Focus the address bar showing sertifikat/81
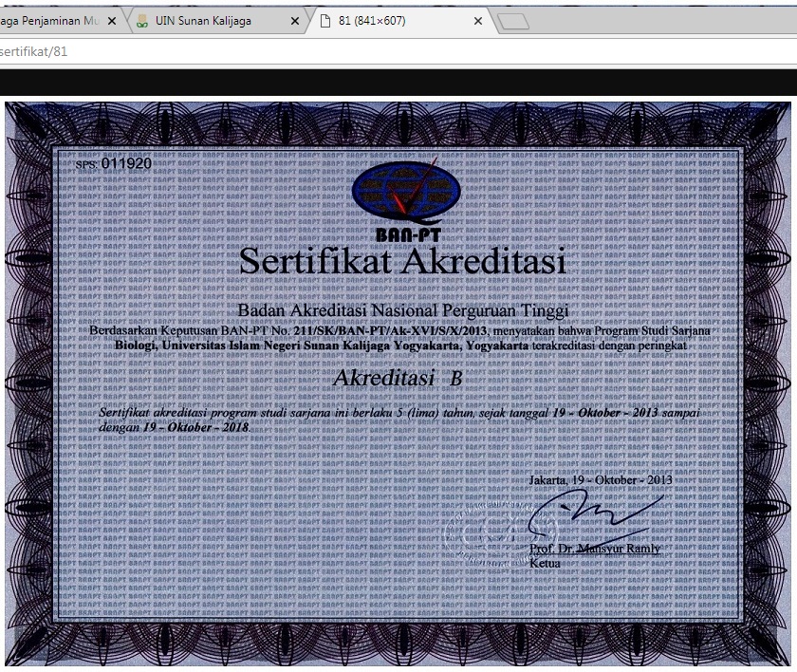The height and width of the screenshot is (672, 797). 398,51
